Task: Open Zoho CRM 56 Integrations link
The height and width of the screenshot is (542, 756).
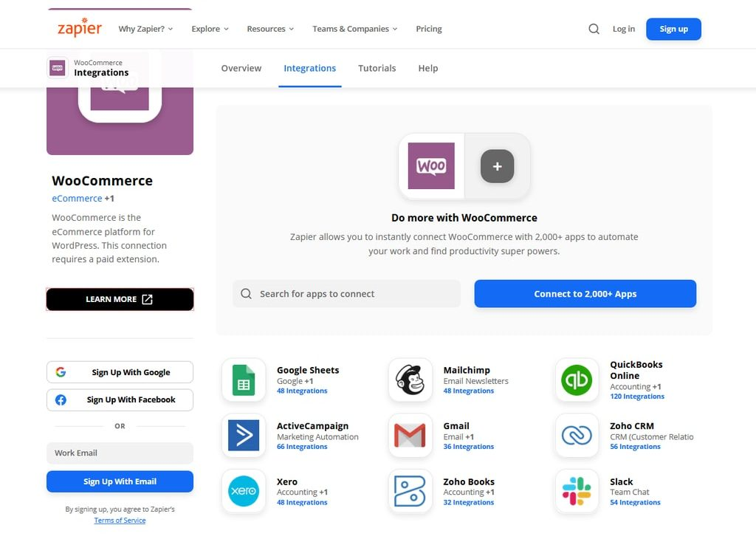Action: [635, 447]
